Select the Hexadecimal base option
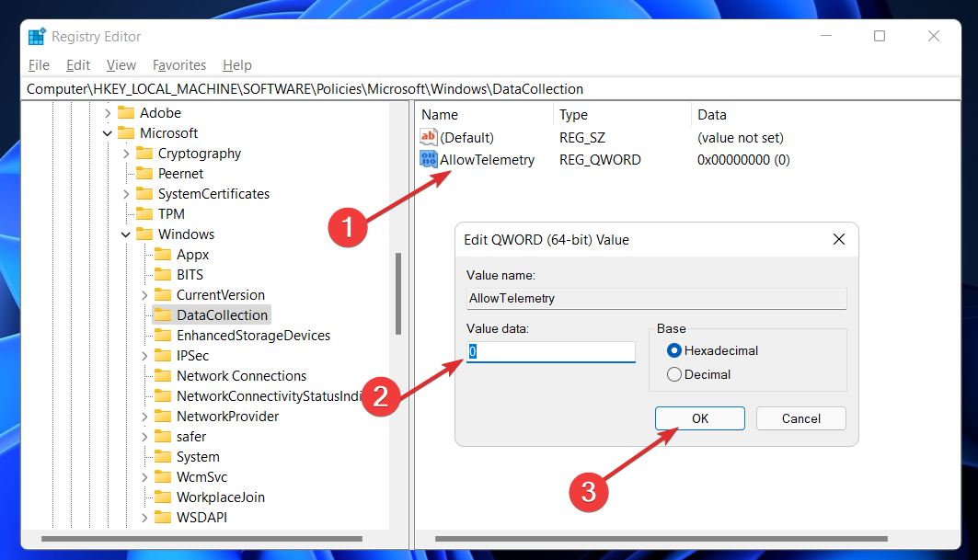978x560 pixels. click(673, 350)
